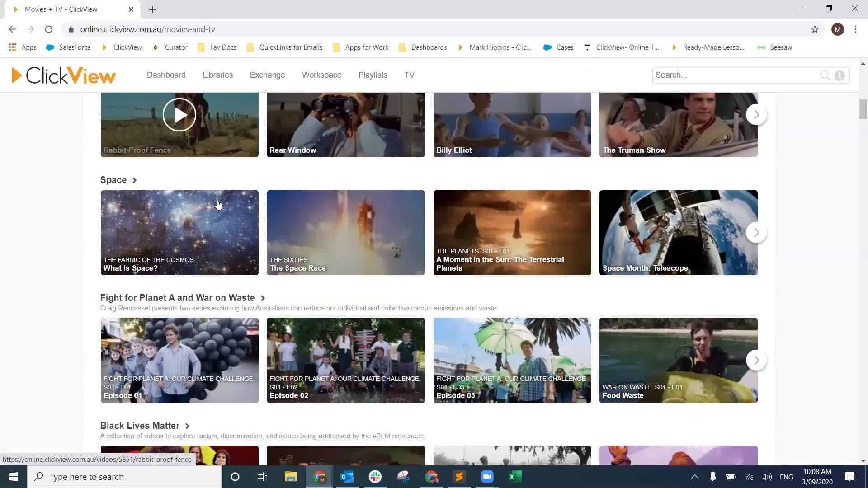
Task: Open the Seesaw bookmark
Action: pyautogui.click(x=775, y=47)
